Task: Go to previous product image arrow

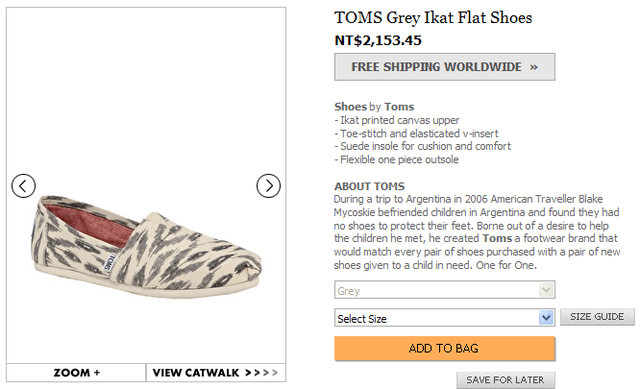Action: click(x=23, y=186)
